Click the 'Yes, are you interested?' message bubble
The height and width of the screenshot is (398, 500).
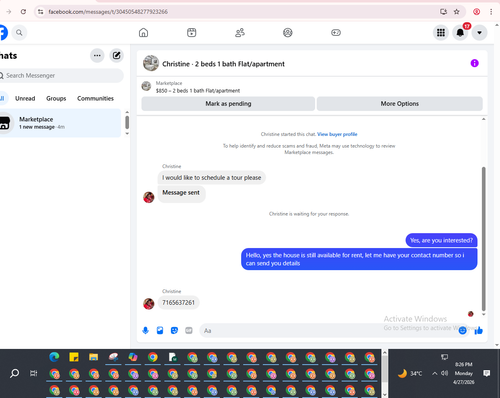(x=441, y=240)
